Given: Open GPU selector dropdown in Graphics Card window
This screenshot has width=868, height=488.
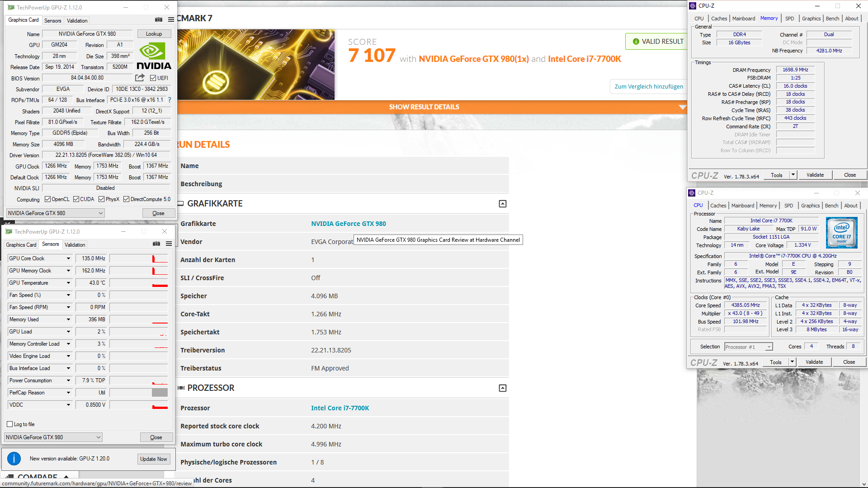Looking at the screenshot, I should 55,213.
